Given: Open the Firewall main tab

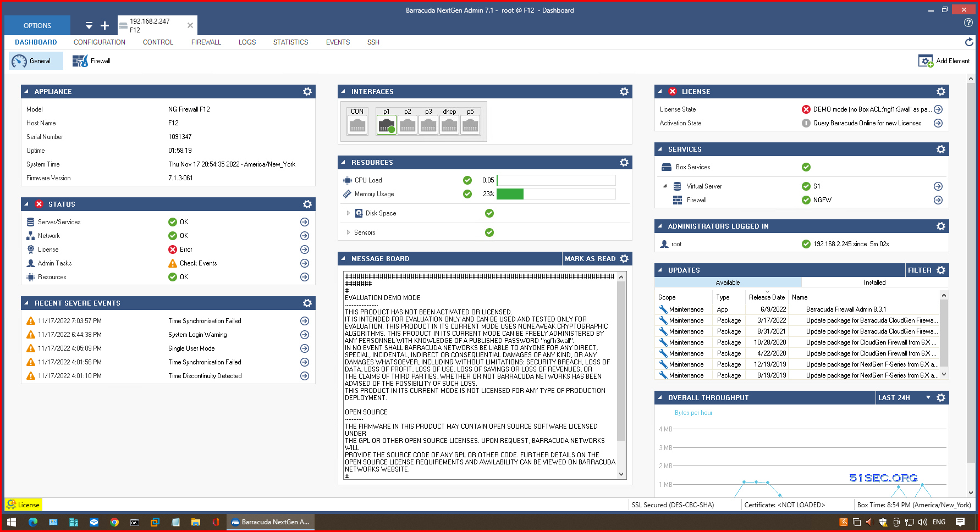Looking at the screenshot, I should [206, 42].
